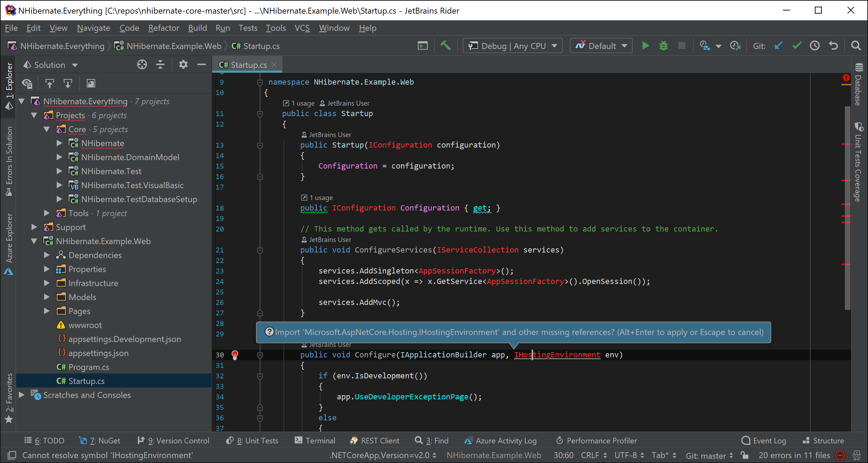Click the Git checkmark icon in toolbar
Screen dimensions: 868x463
tap(797, 46)
